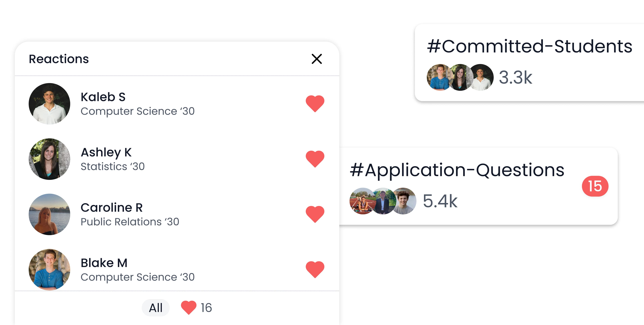Click the 5.4k member count
644x325 pixels.
[440, 201]
